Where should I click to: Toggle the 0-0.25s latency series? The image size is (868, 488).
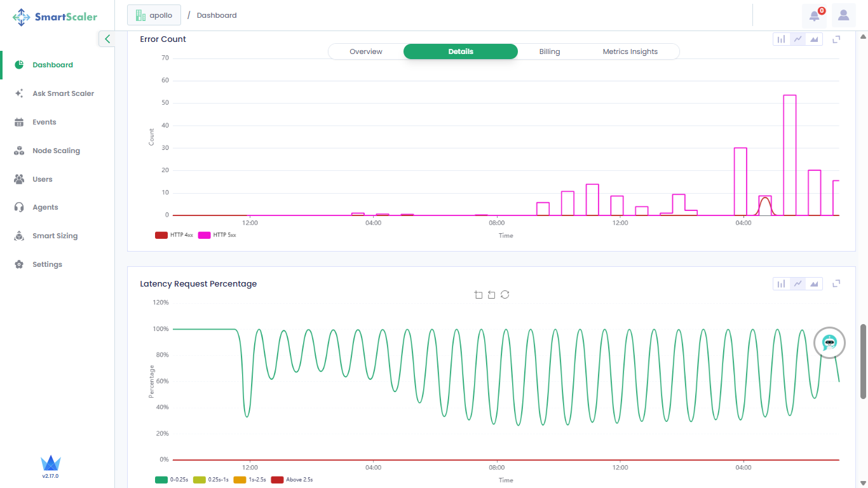click(x=170, y=480)
